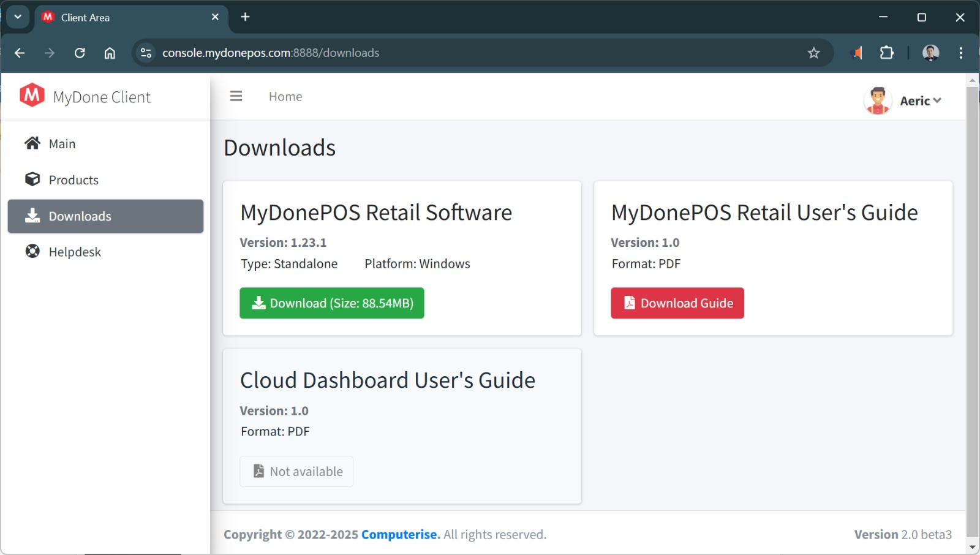Viewport: 980px width, 555px height.
Task: View site information in address bar
Action: click(146, 53)
